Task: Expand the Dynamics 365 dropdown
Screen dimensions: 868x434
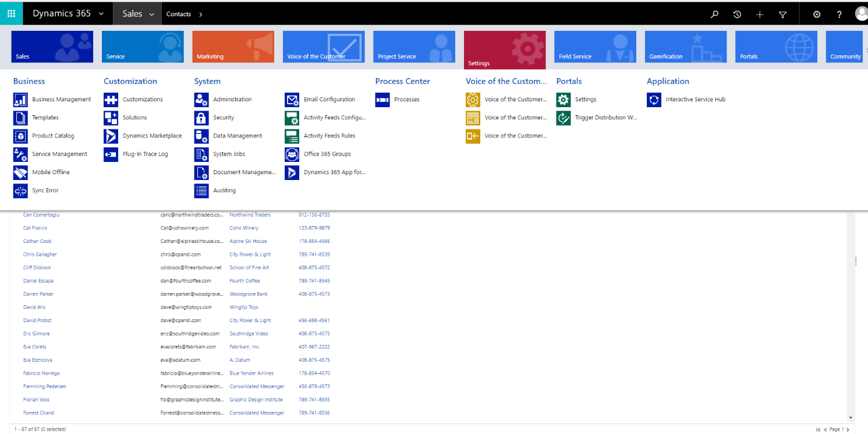Action: click(x=101, y=14)
